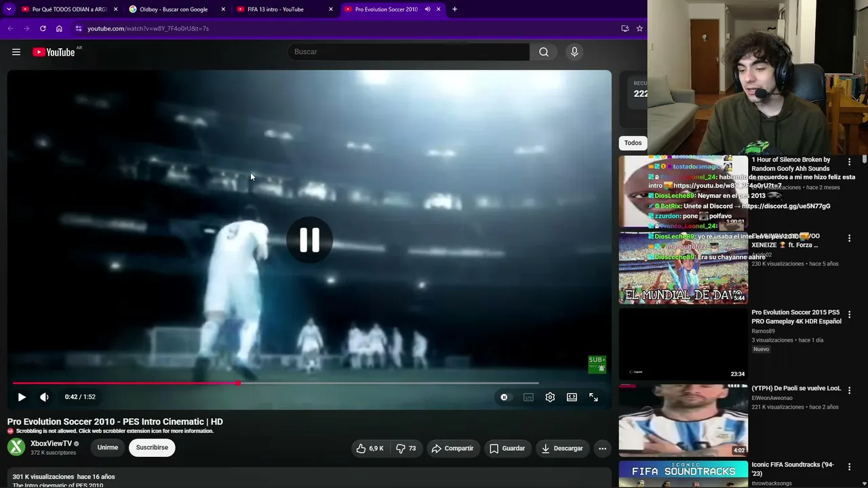Dislike the video showing 73
The height and width of the screenshot is (488, 868).
pos(406,448)
